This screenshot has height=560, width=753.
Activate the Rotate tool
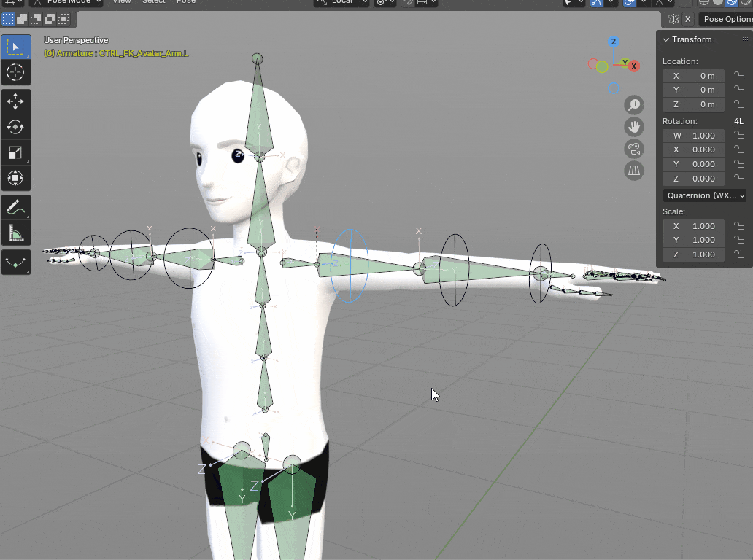coord(15,127)
